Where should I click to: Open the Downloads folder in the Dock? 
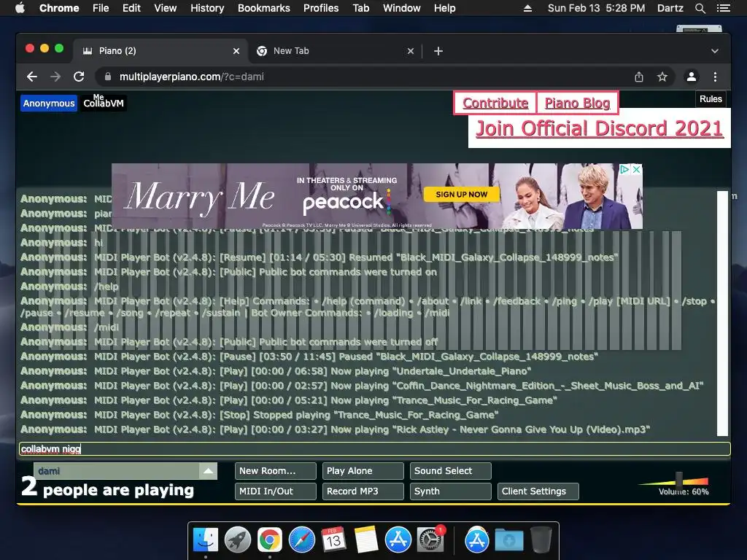click(508, 540)
